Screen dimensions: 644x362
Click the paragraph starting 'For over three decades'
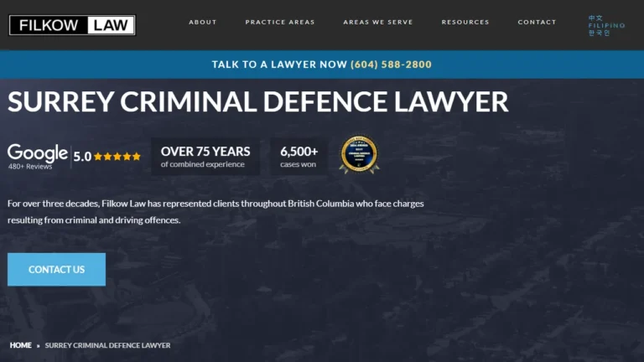[x=216, y=212]
